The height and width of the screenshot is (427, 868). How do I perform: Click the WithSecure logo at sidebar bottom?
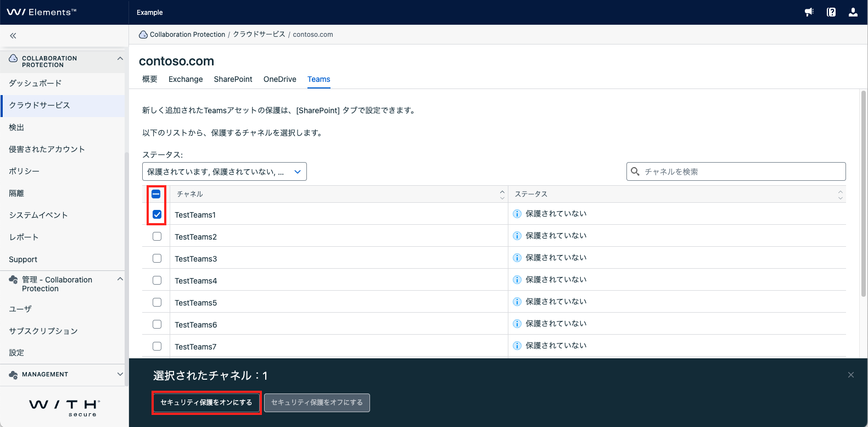pos(64,408)
